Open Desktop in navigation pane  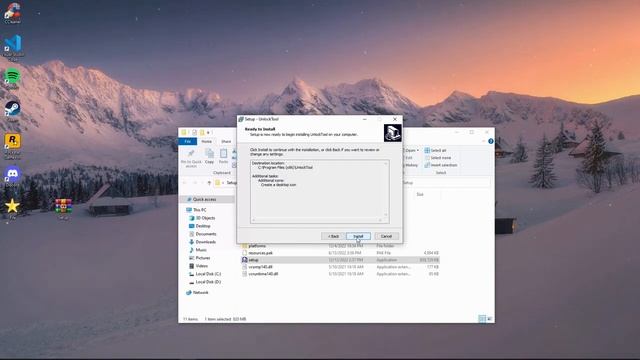click(200, 226)
